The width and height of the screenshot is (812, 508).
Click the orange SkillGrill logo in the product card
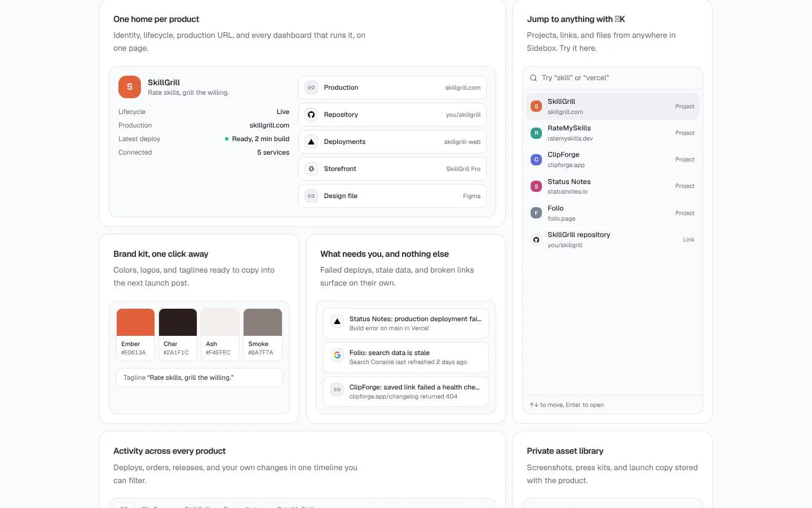[130, 87]
